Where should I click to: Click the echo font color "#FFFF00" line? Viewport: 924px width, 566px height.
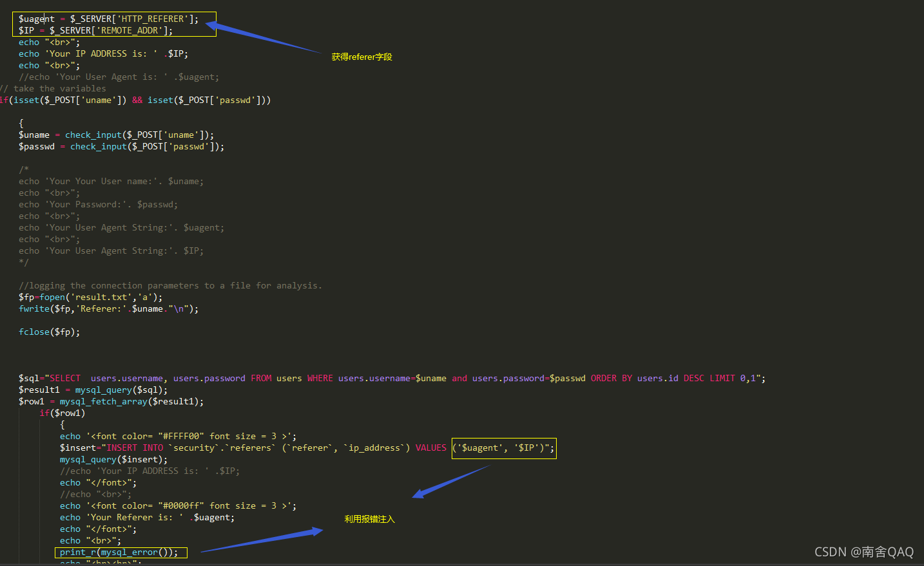(178, 436)
